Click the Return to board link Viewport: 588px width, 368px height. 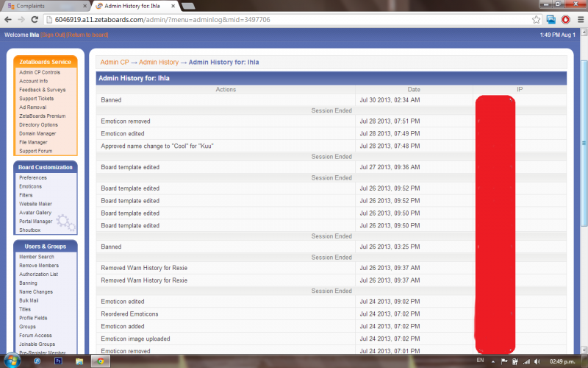click(87, 35)
